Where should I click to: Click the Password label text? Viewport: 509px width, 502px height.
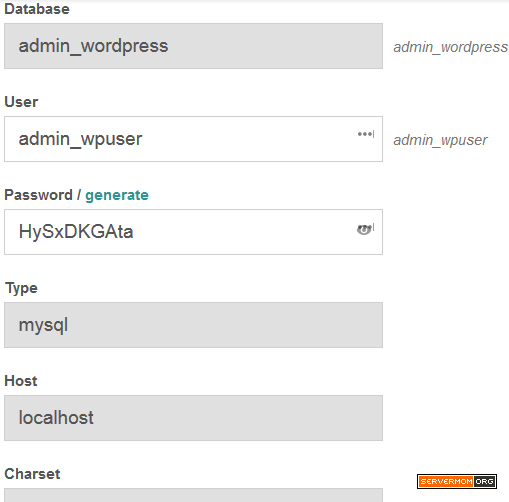[x=38, y=195]
